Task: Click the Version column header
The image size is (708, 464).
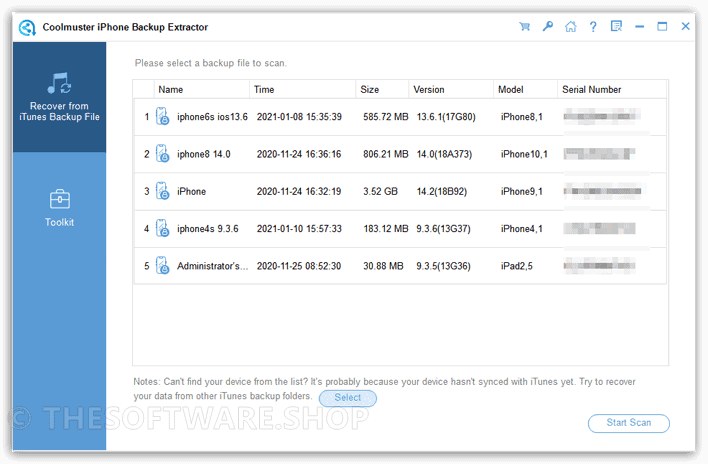Action: tap(451, 89)
